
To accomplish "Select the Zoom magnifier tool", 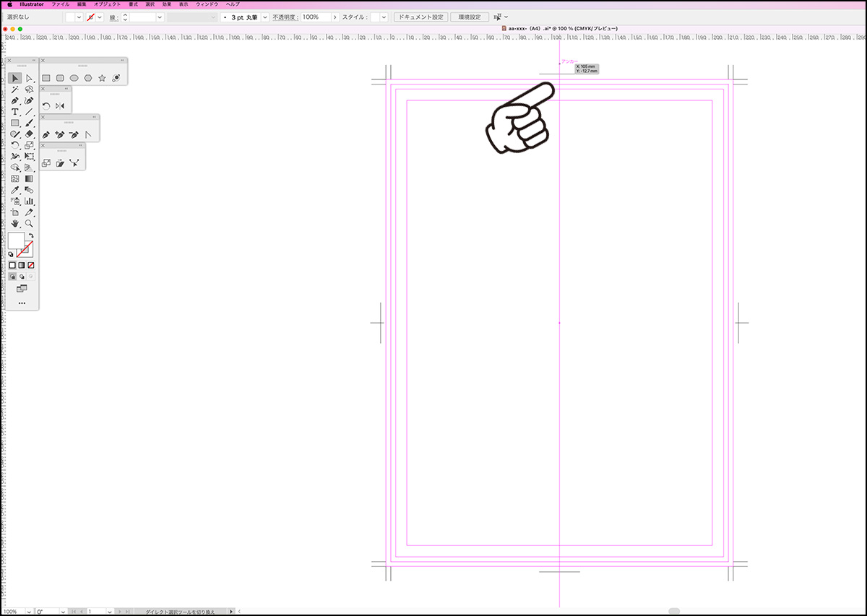I will [x=30, y=224].
